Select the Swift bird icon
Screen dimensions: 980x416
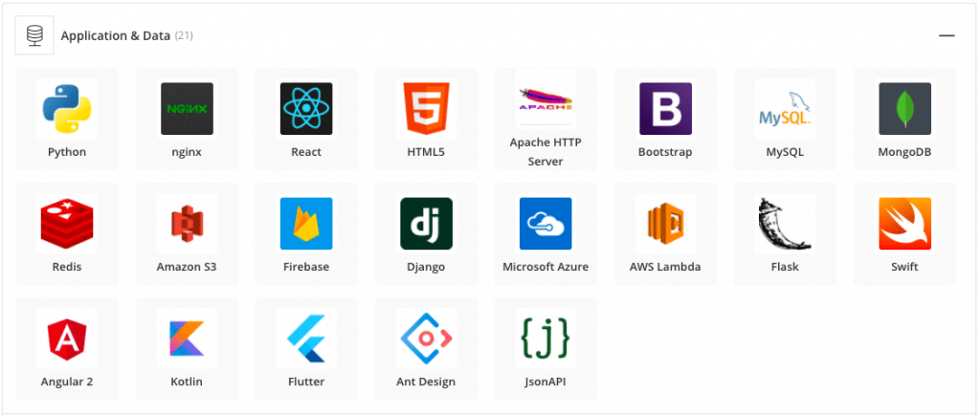(905, 224)
